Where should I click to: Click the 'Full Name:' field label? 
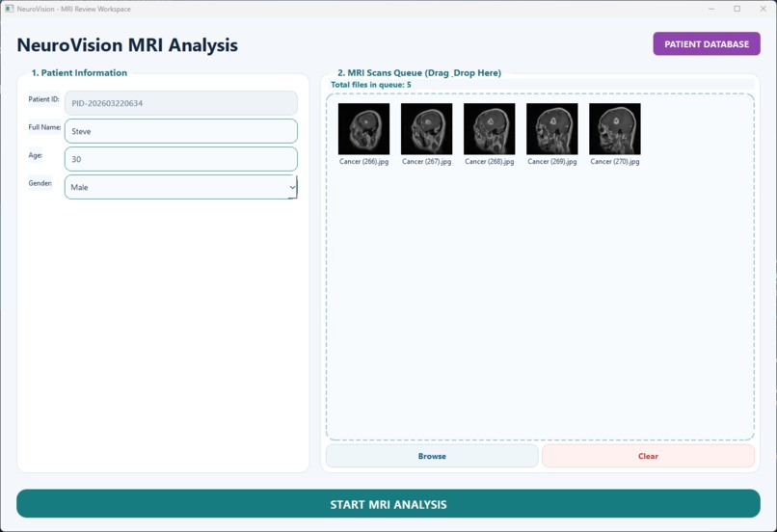tap(44, 127)
